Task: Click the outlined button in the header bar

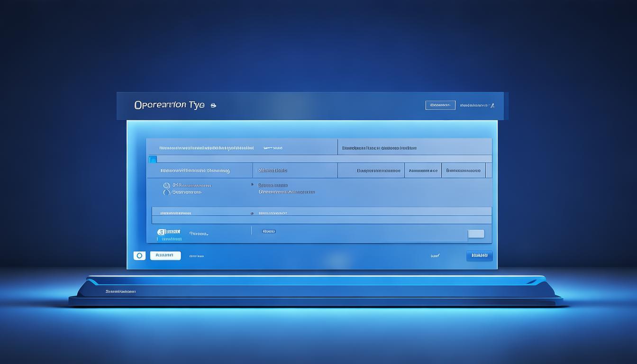Action: [440, 105]
